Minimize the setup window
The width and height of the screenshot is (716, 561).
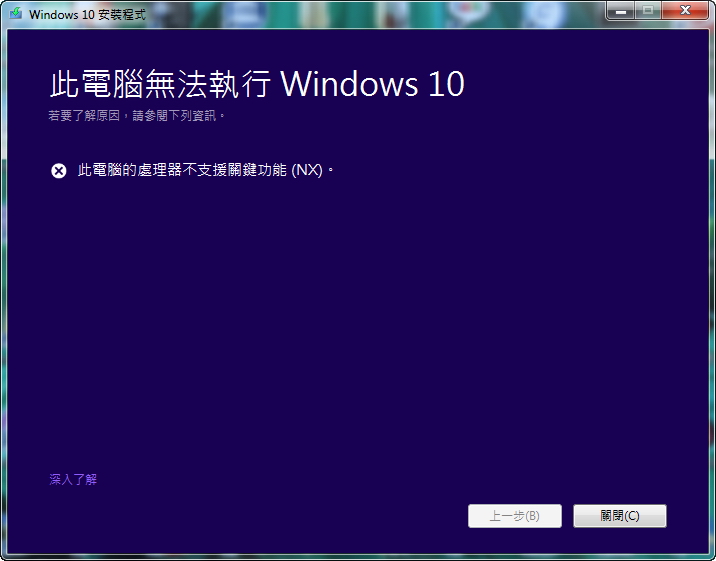pyautogui.click(x=620, y=10)
